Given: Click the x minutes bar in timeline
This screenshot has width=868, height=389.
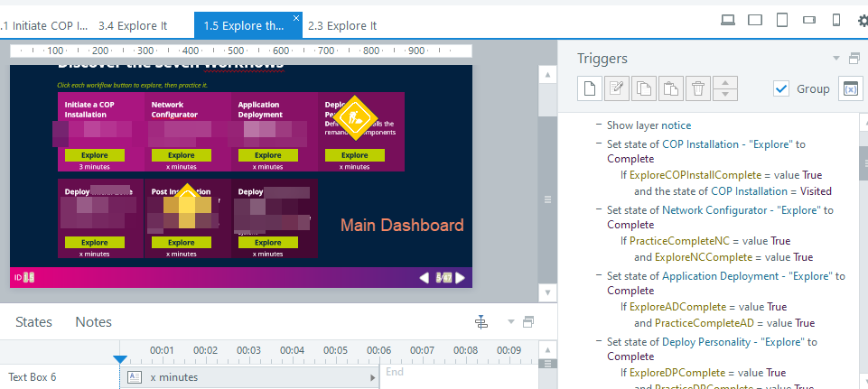Looking at the screenshot, I should (251, 378).
